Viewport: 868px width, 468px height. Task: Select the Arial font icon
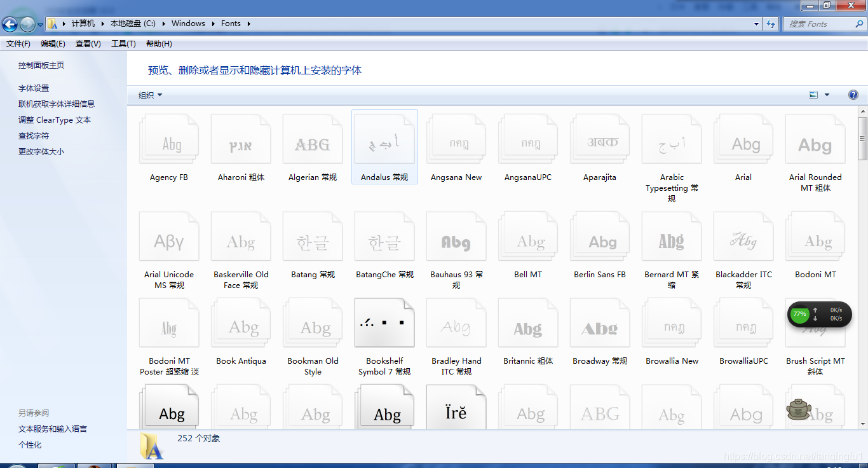(x=743, y=140)
